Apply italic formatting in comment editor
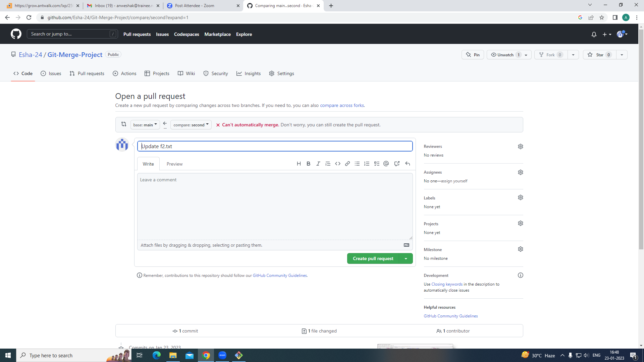The height and width of the screenshot is (362, 644). coord(318,164)
